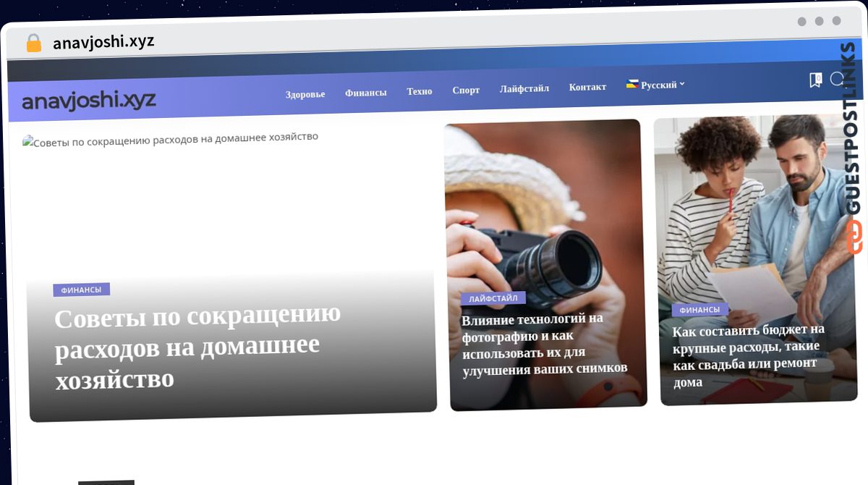Open article Как составить бюджет на крупные расходы
The width and height of the screenshot is (868, 485).
click(748, 355)
